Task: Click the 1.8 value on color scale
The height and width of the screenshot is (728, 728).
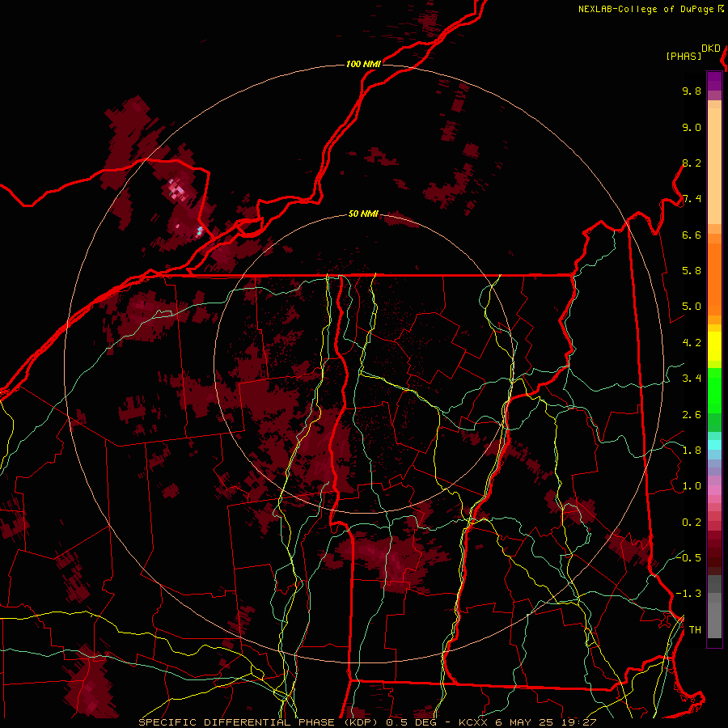Action: point(692,451)
